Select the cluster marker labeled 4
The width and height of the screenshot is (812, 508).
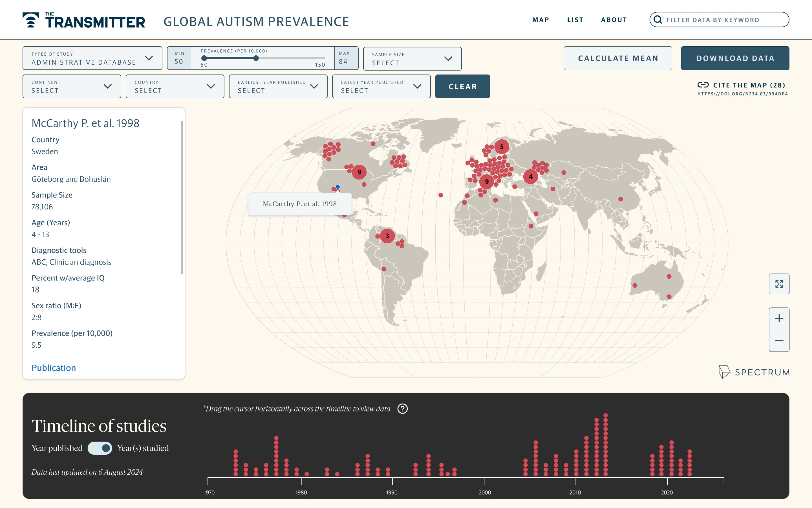(531, 176)
